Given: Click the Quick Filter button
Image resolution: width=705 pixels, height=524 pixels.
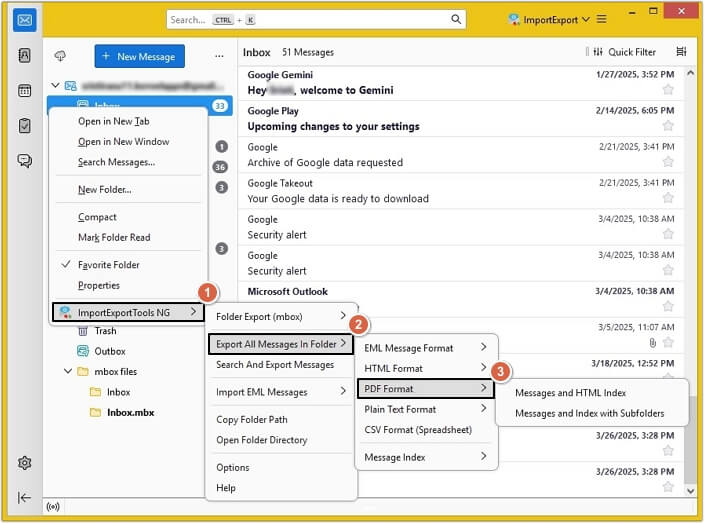Looking at the screenshot, I should 624,52.
